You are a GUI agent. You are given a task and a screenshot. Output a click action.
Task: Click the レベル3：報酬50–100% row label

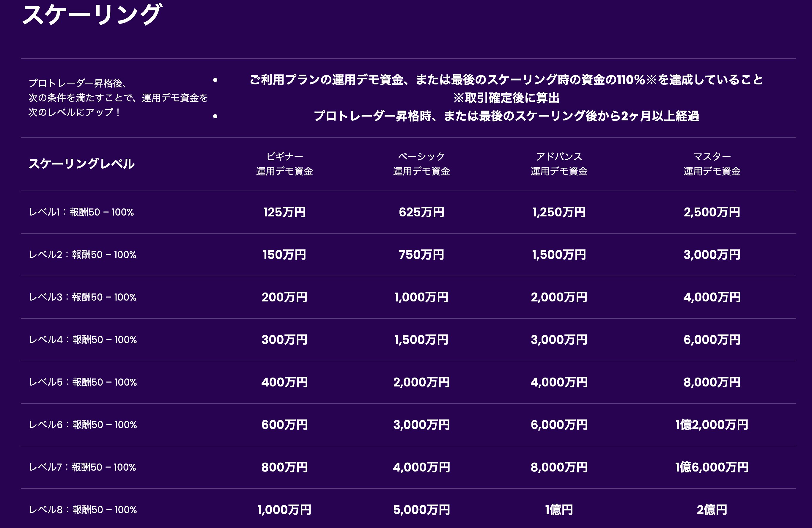click(x=83, y=297)
